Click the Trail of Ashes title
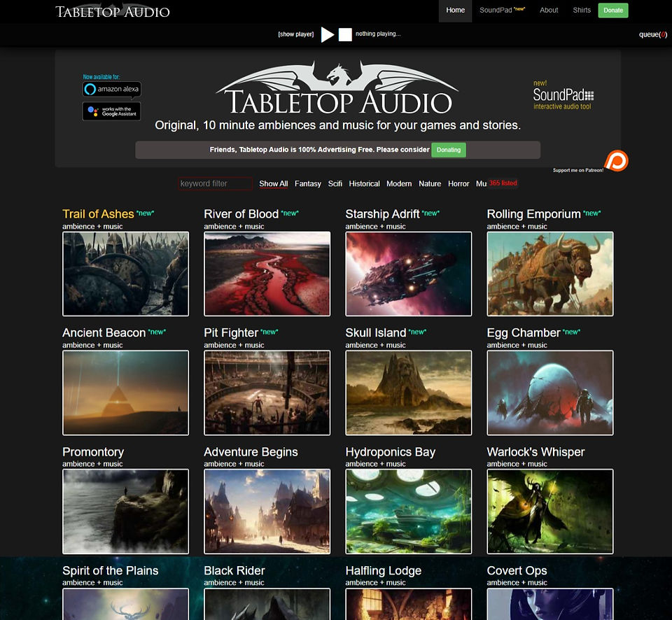 coord(98,214)
